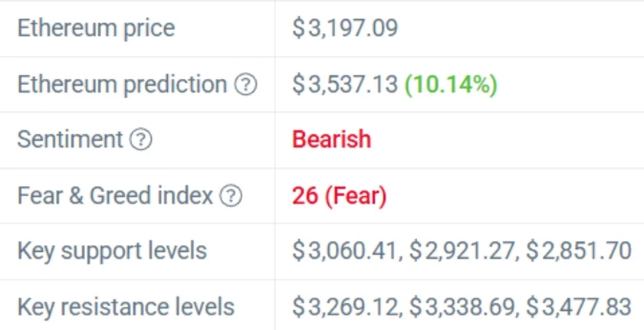
Task: Select the $2,851.70 support level
Action: [x=579, y=251]
